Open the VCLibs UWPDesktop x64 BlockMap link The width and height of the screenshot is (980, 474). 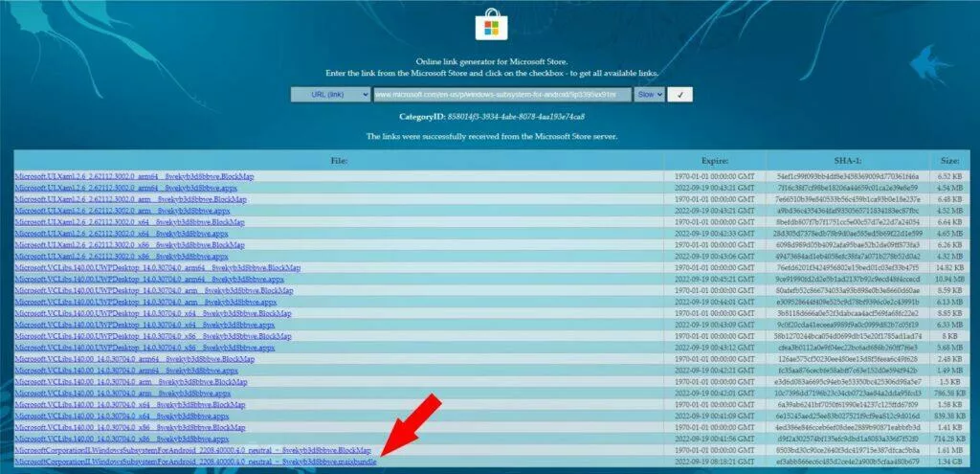click(x=153, y=313)
